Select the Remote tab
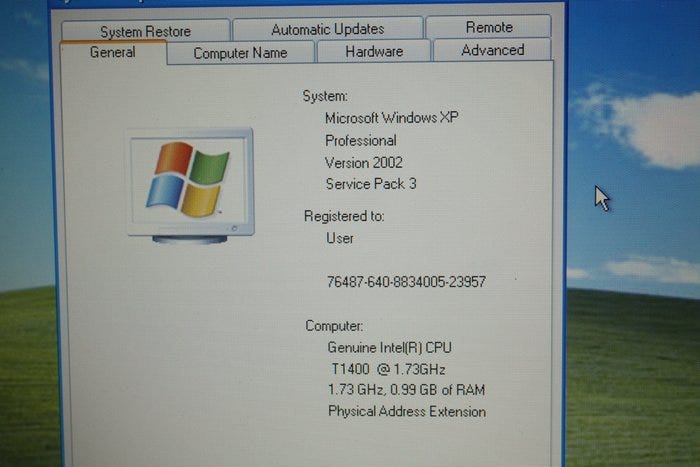This screenshot has width=700, height=467. coord(489,27)
